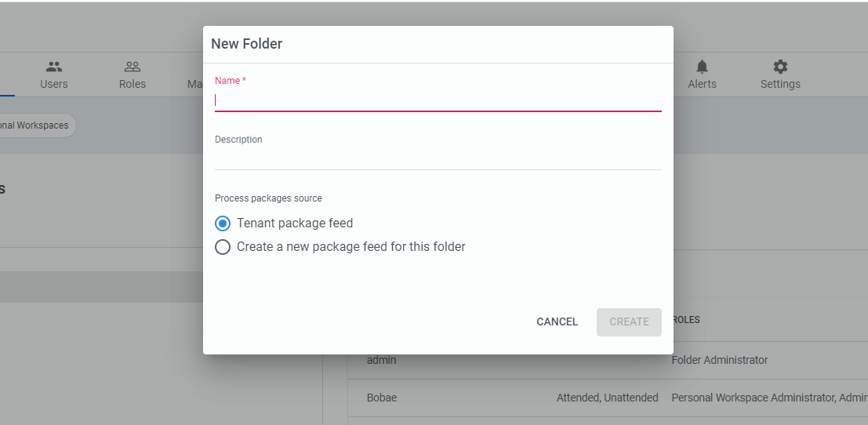Click the Bobae user name
This screenshot has height=425, width=868.
382,398
